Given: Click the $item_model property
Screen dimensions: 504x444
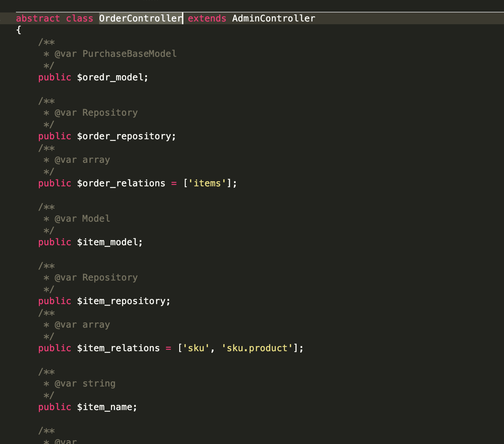Looking at the screenshot, I should (110, 242).
